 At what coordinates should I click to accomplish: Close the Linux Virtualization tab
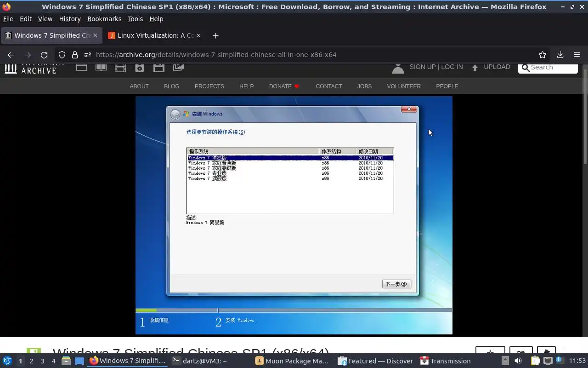[x=198, y=35]
